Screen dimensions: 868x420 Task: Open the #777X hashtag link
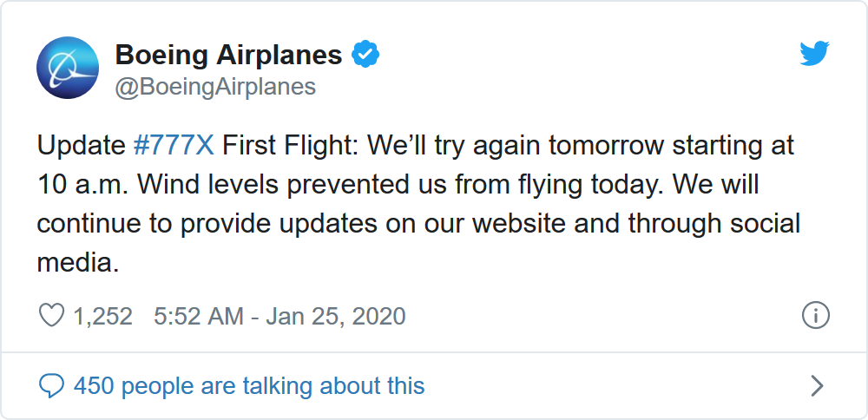[x=174, y=145]
